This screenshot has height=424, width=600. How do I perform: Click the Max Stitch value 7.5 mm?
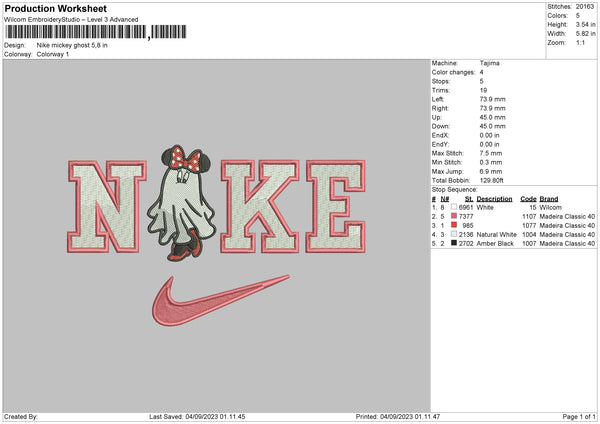pyautogui.click(x=491, y=153)
